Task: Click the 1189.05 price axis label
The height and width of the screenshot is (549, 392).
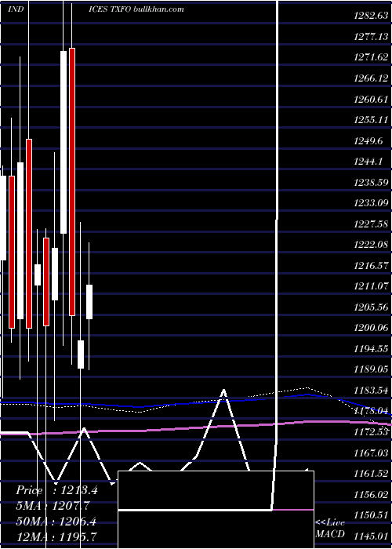Action: pos(372,369)
